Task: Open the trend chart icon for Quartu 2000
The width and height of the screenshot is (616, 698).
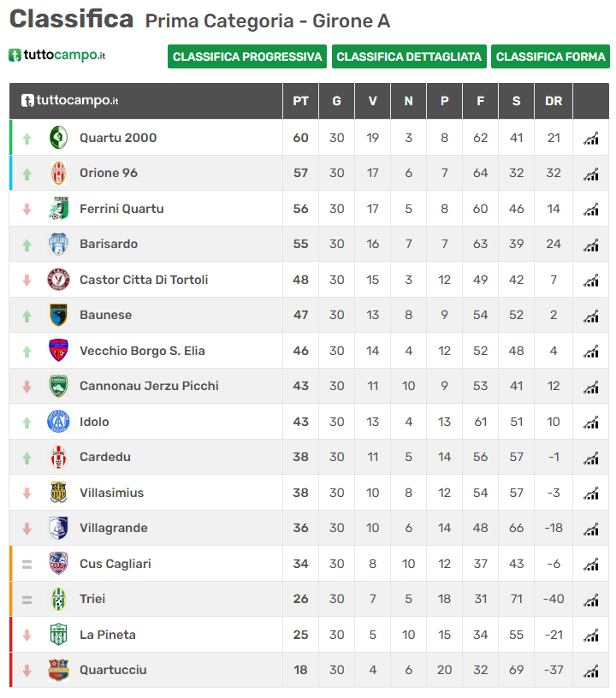Action: (x=590, y=139)
